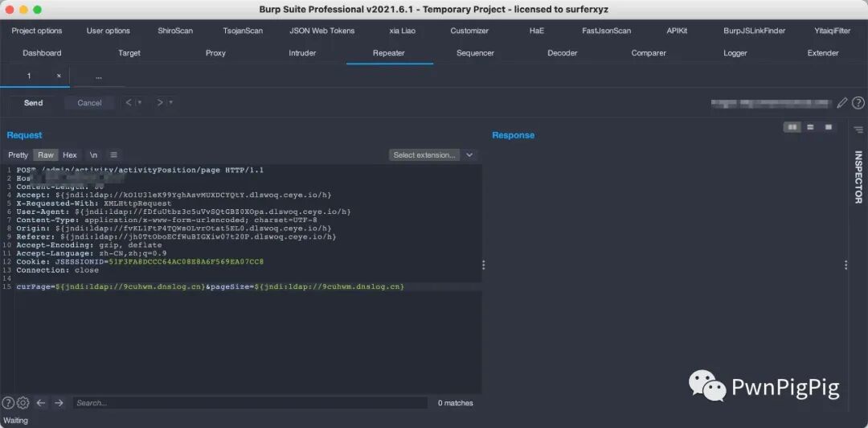The image size is (868, 428).
Task: Open the JSON Web Tokens tab
Action: tap(321, 31)
